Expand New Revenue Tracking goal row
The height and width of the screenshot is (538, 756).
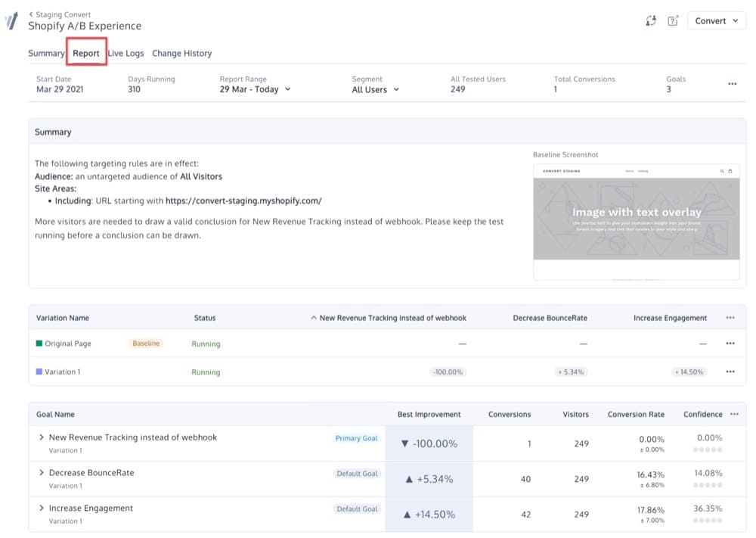pyautogui.click(x=42, y=437)
